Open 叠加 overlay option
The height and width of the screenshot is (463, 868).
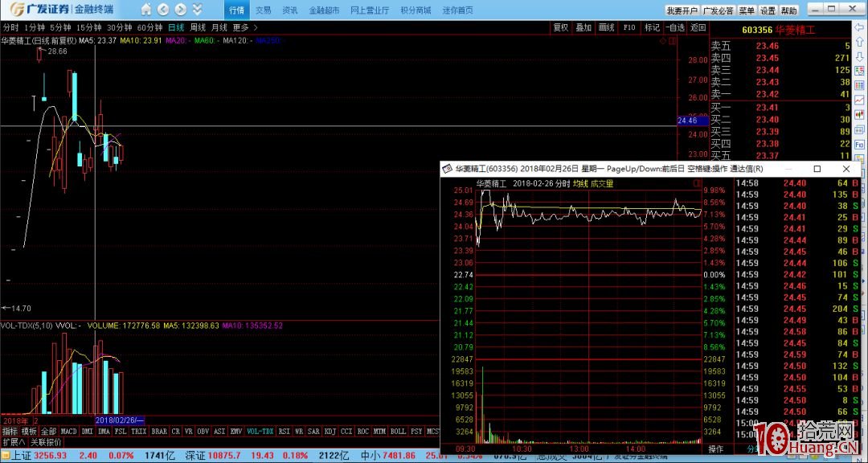click(x=583, y=27)
